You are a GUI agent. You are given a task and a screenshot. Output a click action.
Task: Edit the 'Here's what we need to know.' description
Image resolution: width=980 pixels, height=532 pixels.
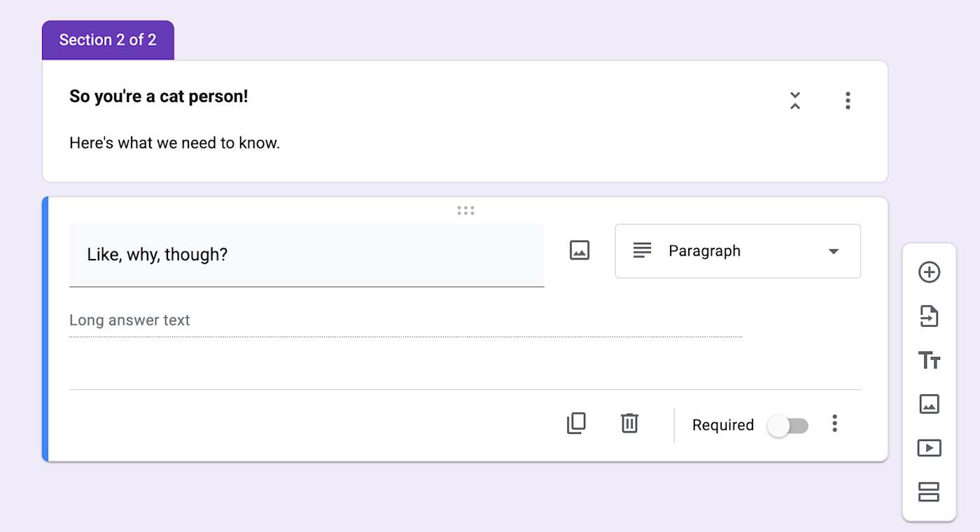[174, 143]
